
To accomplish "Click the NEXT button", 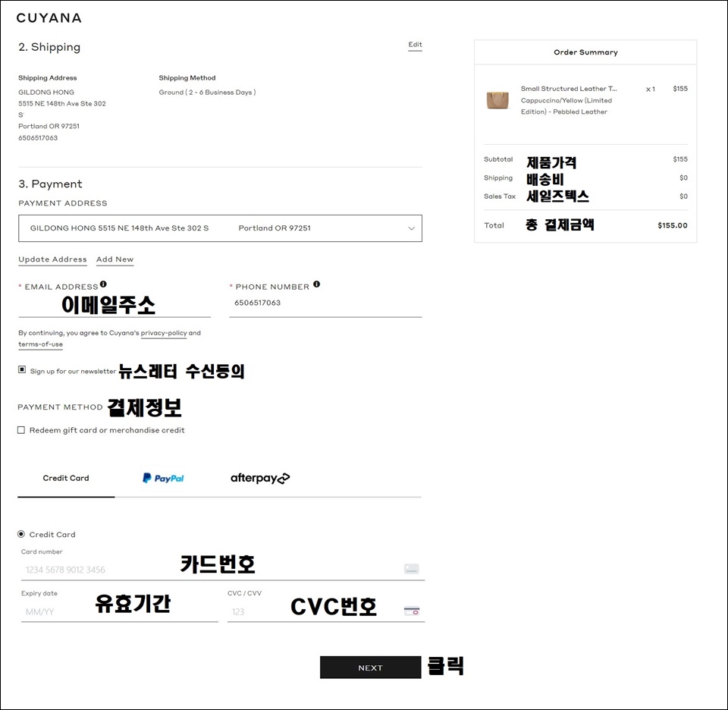I will 370,668.
